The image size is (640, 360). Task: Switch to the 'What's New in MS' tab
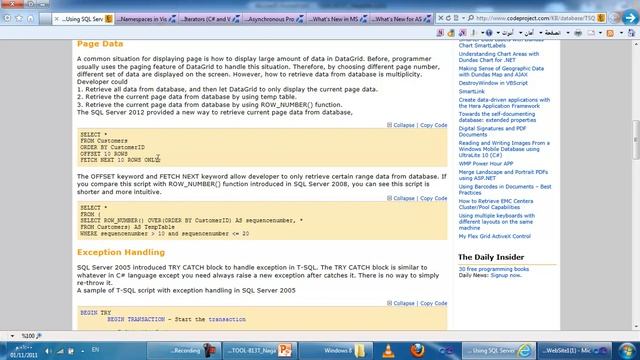pyautogui.click(x=337, y=19)
